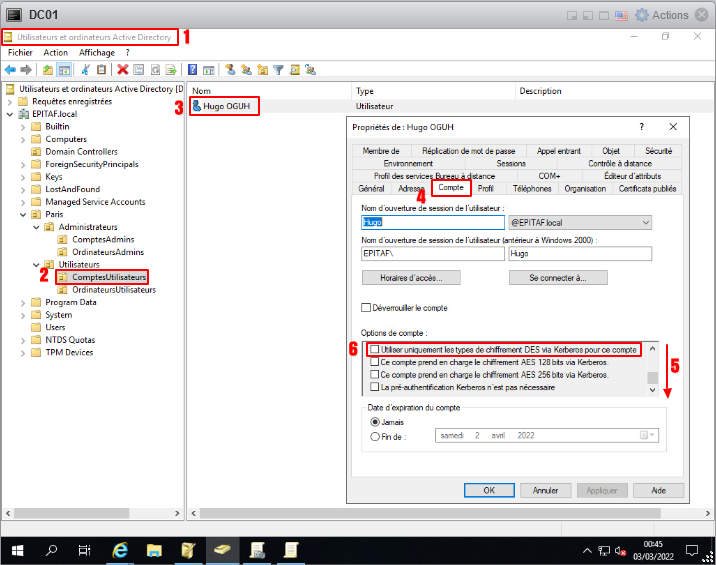Collapse the Paris organizational unit

pyautogui.click(x=23, y=214)
